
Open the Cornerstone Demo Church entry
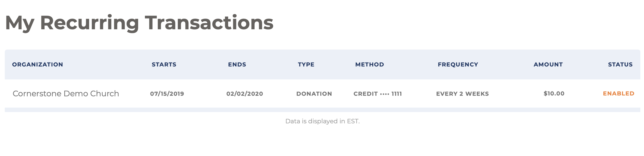[x=66, y=93]
